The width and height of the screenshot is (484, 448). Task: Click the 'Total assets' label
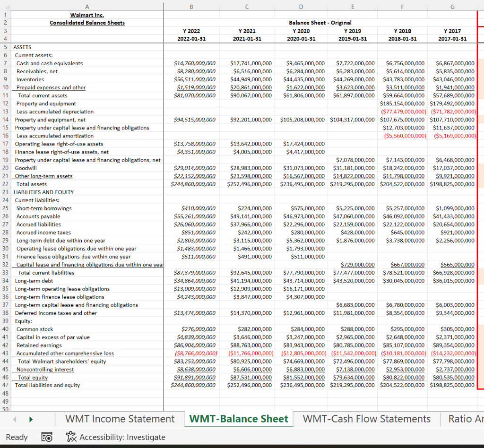[32, 184]
